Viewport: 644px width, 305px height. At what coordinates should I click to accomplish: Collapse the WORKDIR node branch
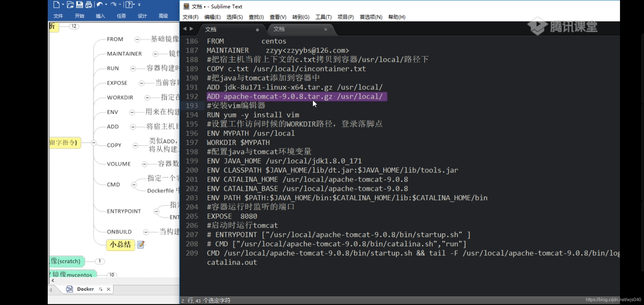point(147,98)
